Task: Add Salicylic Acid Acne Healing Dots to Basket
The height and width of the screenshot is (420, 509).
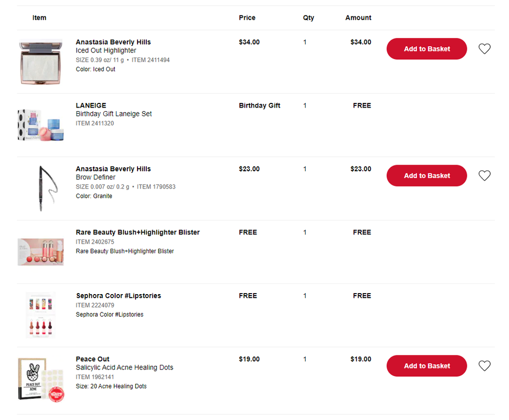Action: tap(426, 365)
